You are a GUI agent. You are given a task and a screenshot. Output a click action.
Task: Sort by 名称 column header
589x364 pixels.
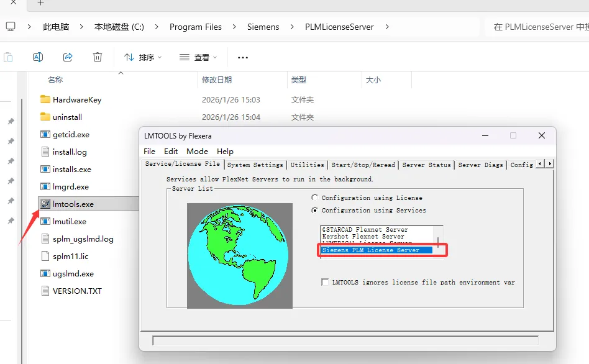click(x=55, y=80)
